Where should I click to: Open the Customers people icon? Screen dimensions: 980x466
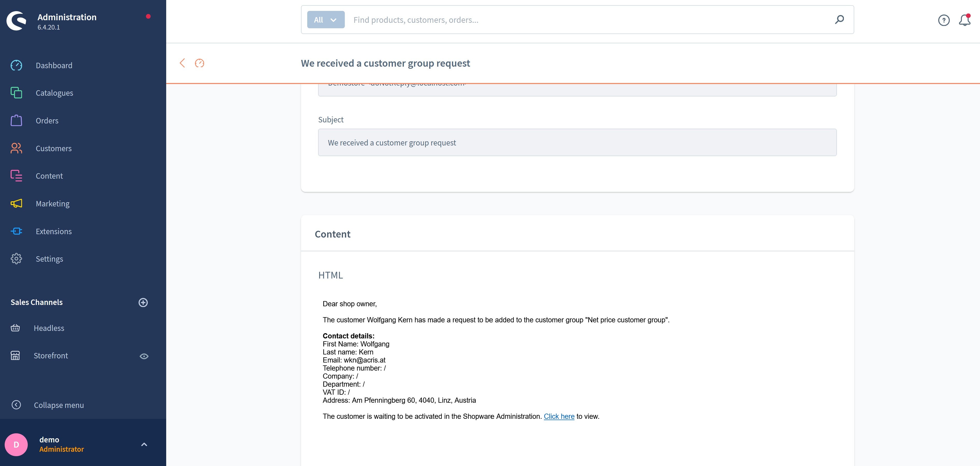click(x=16, y=148)
